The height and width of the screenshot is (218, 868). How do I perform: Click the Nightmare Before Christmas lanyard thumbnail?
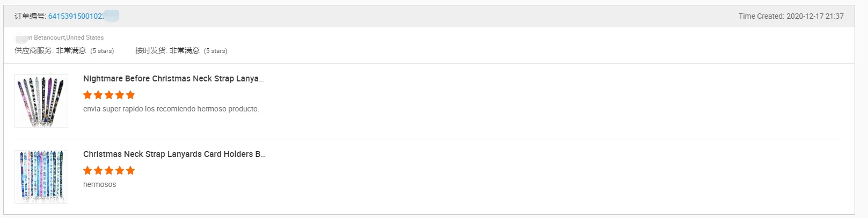point(41,101)
